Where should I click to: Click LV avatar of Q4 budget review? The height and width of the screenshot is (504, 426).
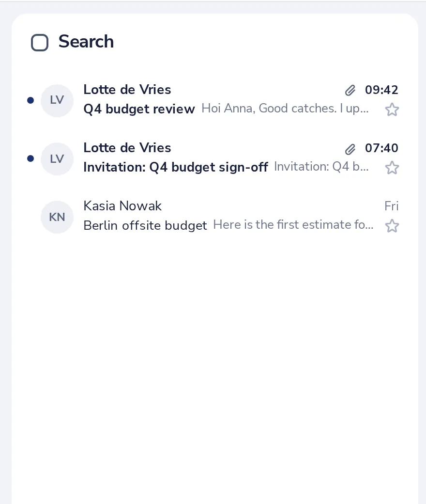[57, 101]
